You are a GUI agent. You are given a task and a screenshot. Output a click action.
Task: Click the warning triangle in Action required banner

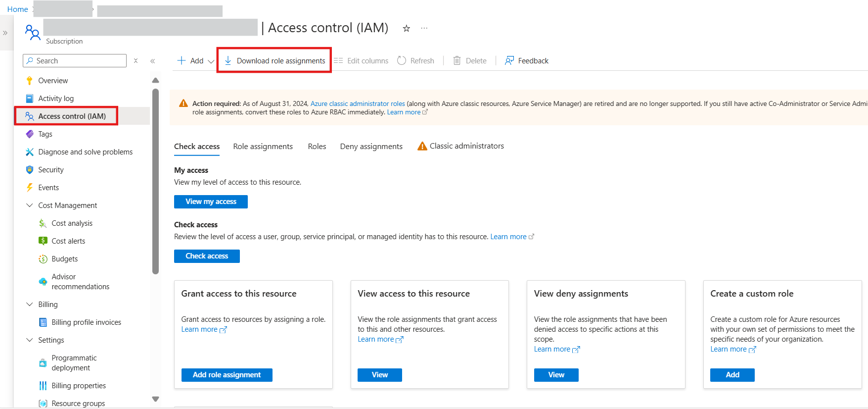point(183,103)
